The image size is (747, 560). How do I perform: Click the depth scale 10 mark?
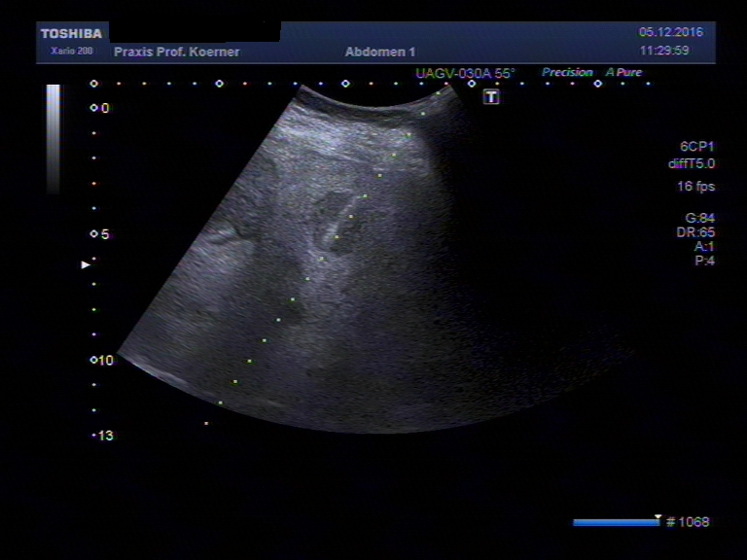point(102,361)
